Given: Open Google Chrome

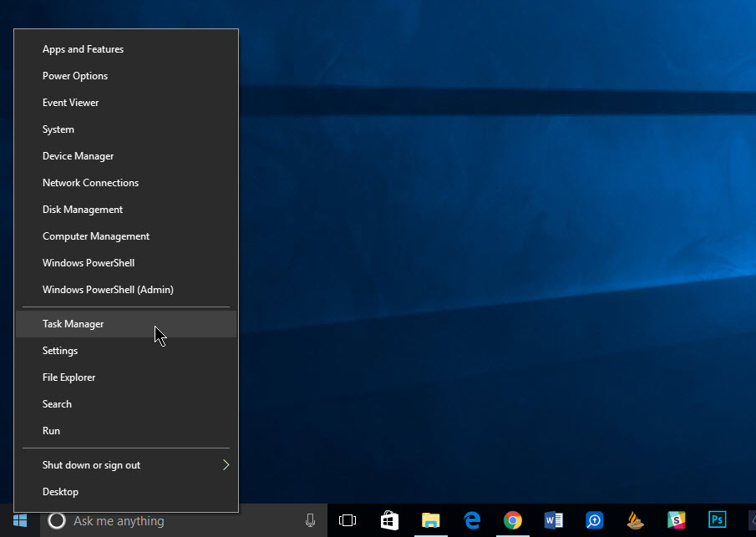Looking at the screenshot, I should point(512,519).
